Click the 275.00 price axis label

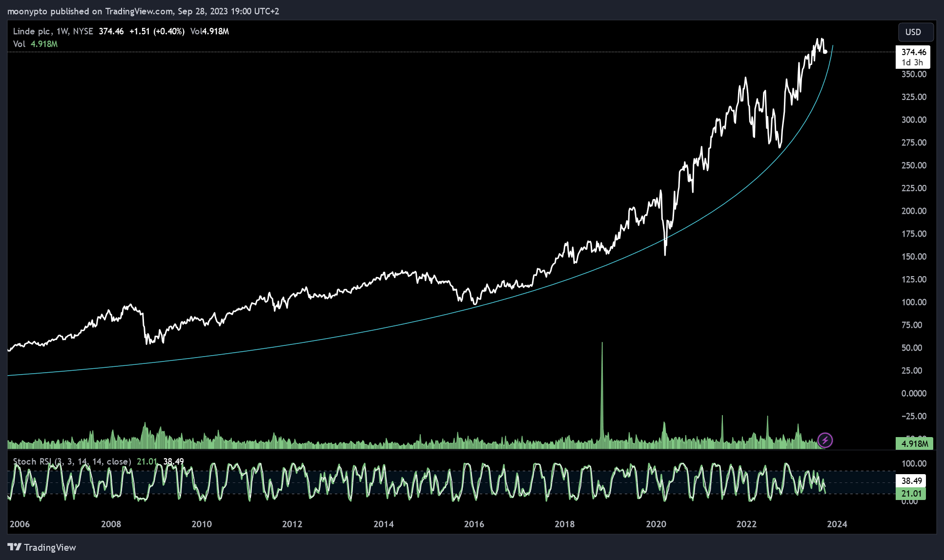(914, 143)
